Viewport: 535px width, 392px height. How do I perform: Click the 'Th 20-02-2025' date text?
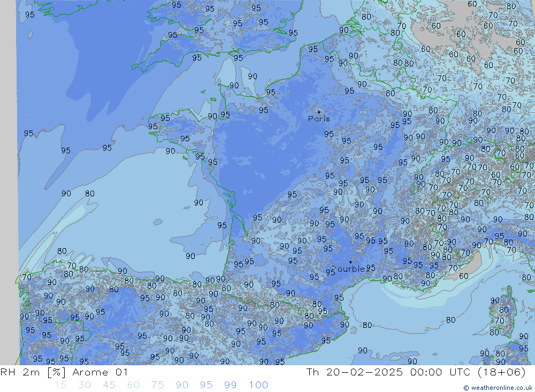pos(355,372)
